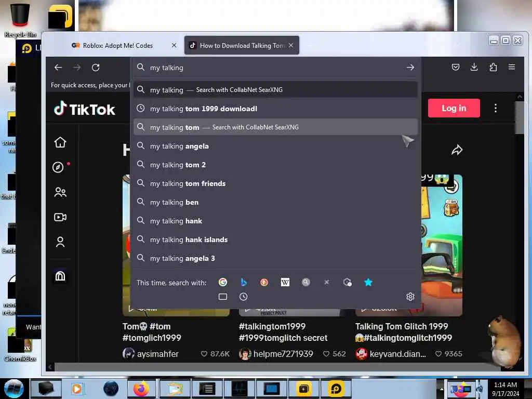Click the arch-shaped icon in TikTok sidebar
Image resolution: width=532 pixels, height=399 pixels.
click(x=60, y=276)
